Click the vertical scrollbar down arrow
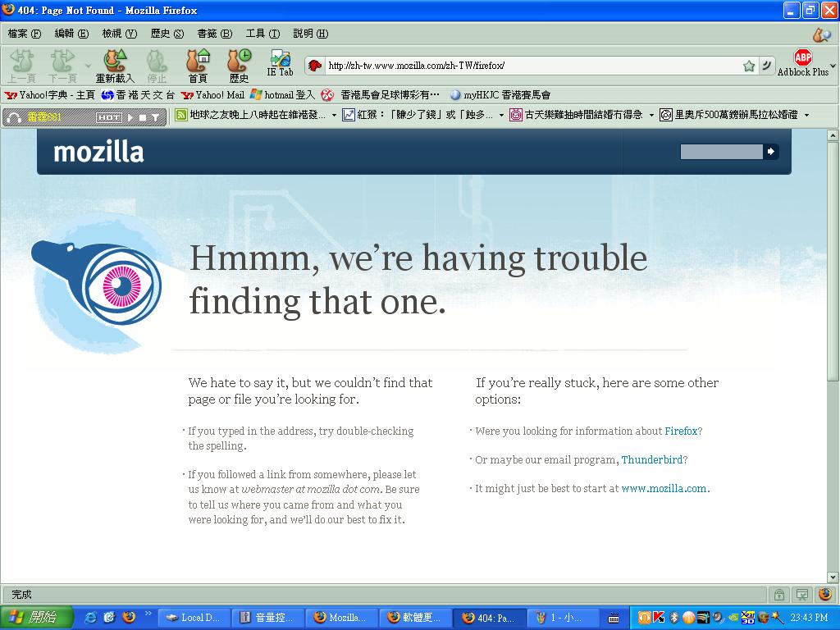840x630 pixels. pyautogui.click(x=833, y=577)
